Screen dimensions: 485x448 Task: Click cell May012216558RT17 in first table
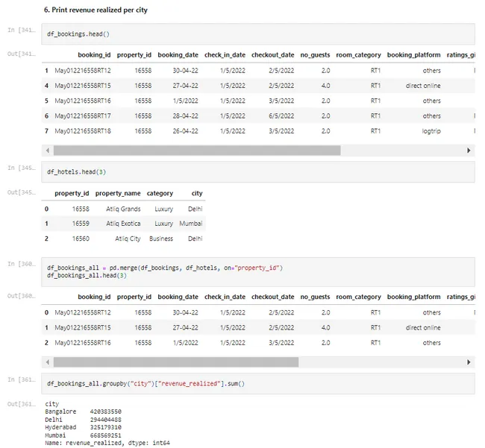pyautogui.click(x=83, y=116)
